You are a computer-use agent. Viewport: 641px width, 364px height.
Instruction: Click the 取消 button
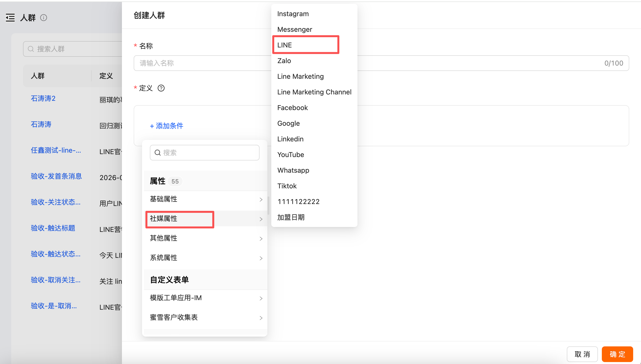coord(582,354)
